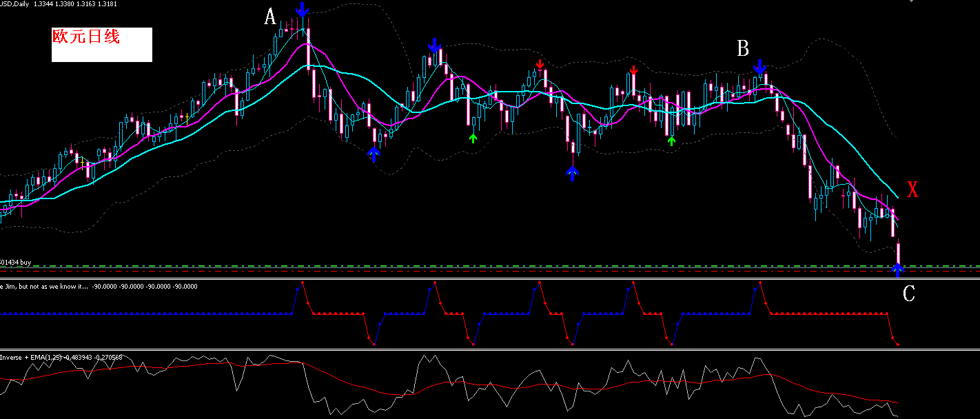Select the right green up arrow signal
The image size is (980, 419).
pos(672,141)
